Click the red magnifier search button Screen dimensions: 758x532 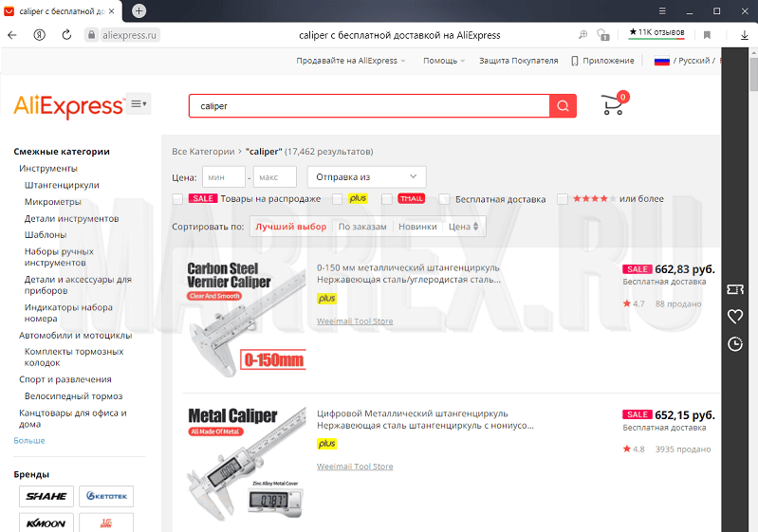[x=563, y=106]
